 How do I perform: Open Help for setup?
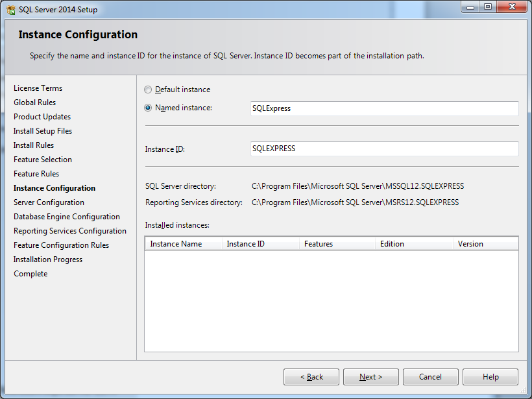pos(490,377)
